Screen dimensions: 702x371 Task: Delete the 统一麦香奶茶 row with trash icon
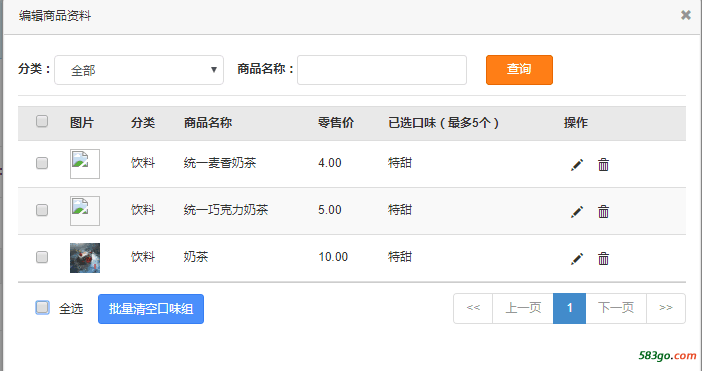point(604,165)
